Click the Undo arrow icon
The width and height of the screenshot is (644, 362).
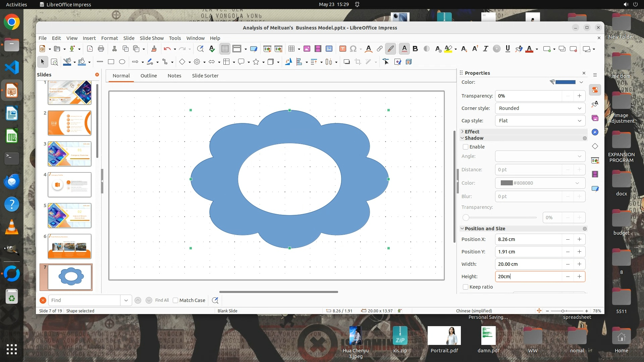[167, 49]
